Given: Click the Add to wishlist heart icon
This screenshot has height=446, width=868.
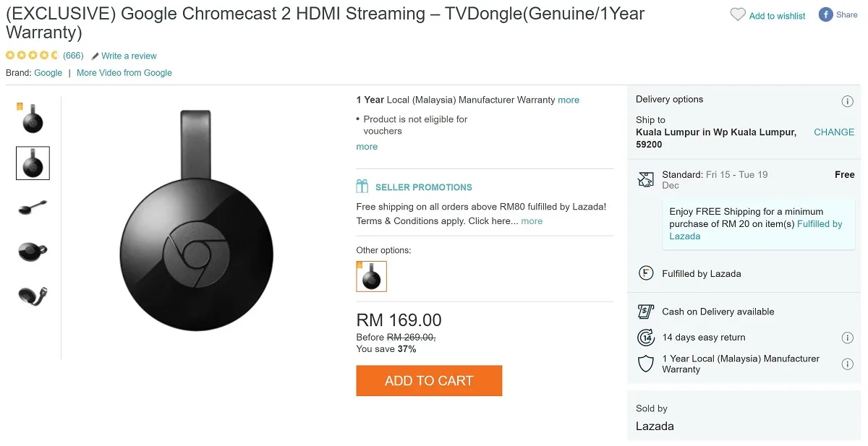Looking at the screenshot, I should pos(738,14).
